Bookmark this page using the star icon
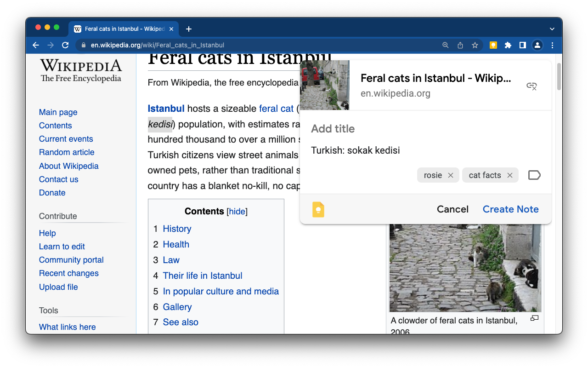588x368 pixels. pyautogui.click(x=475, y=45)
